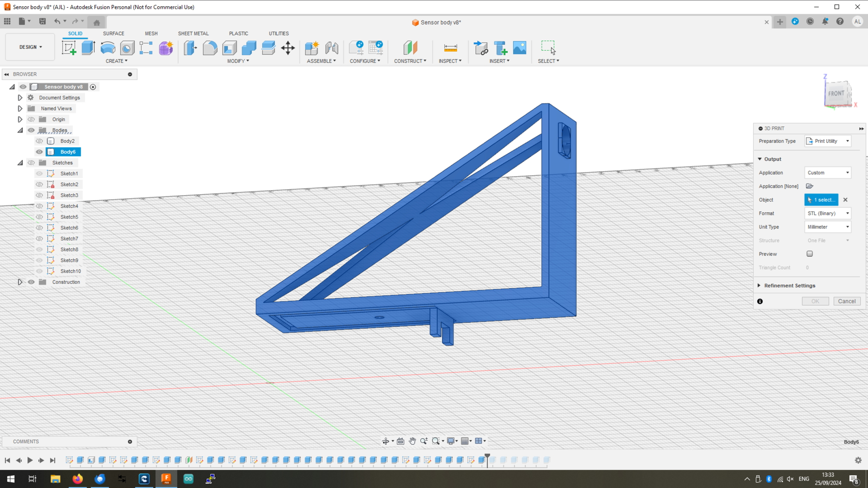Expand the Named Views node
The width and height of the screenshot is (868, 488).
tap(20, 108)
